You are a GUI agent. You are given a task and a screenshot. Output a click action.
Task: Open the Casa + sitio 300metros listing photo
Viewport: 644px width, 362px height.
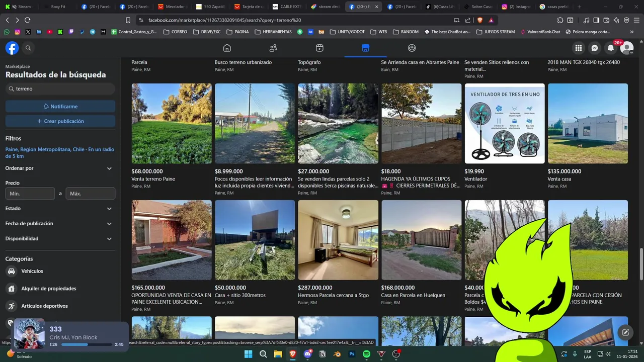(255, 240)
